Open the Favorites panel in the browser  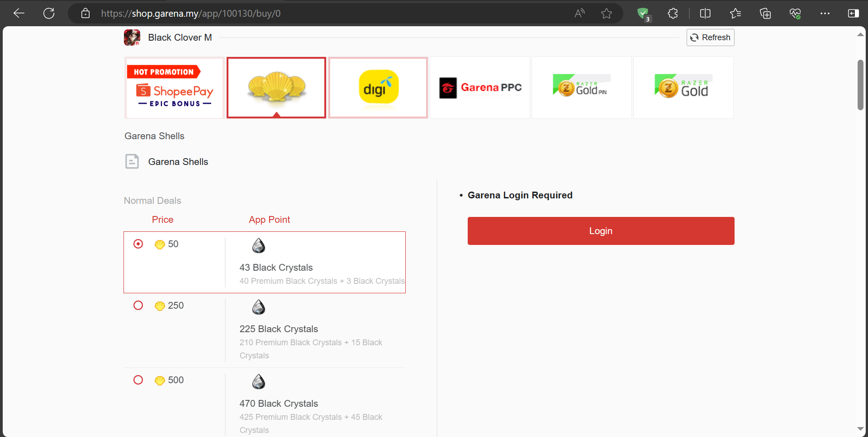[x=735, y=13]
